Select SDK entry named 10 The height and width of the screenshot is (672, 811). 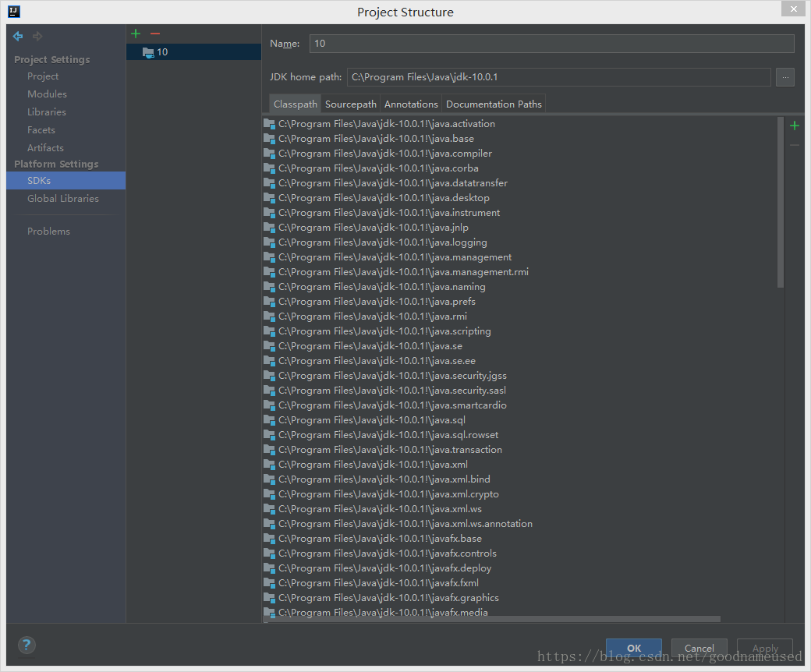pos(193,52)
